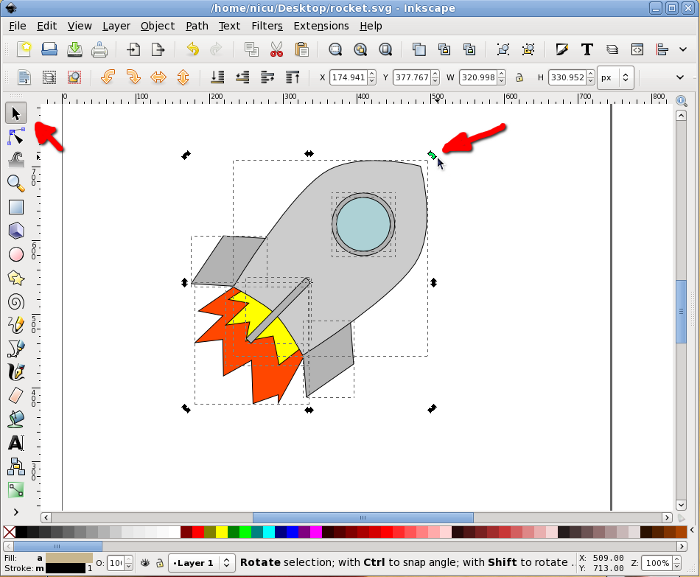Expand more tools in toolbox
This screenshot has height=577, width=700.
pyautogui.click(x=16, y=512)
